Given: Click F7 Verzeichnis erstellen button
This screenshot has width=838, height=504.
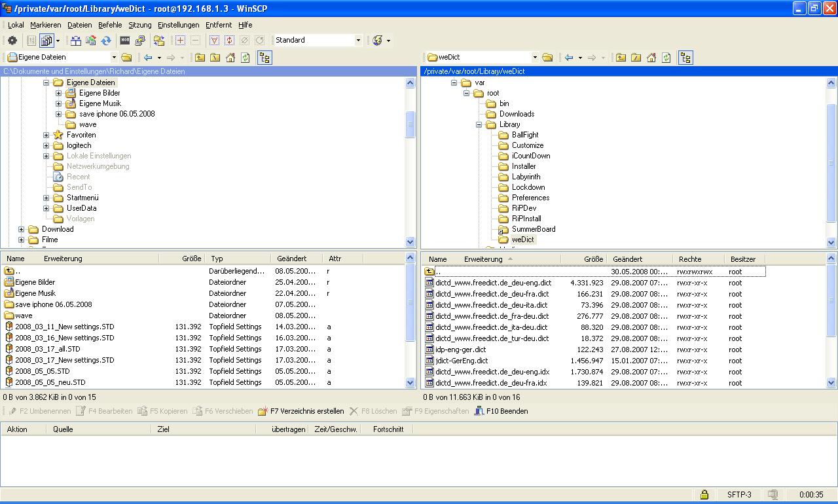Looking at the screenshot, I should point(301,411).
